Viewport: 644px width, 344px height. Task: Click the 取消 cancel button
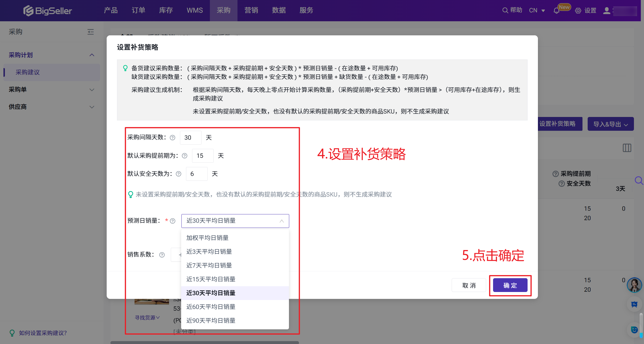pyautogui.click(x=469, y=285)
